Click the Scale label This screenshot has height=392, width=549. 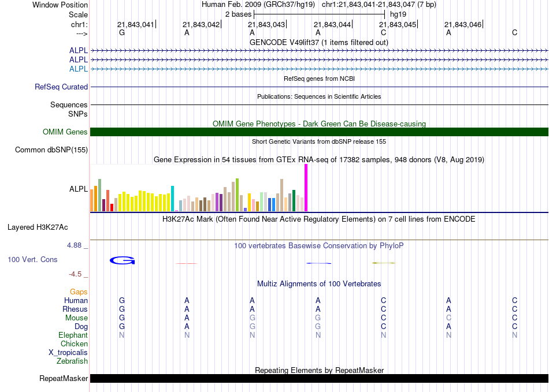[78, 14]
